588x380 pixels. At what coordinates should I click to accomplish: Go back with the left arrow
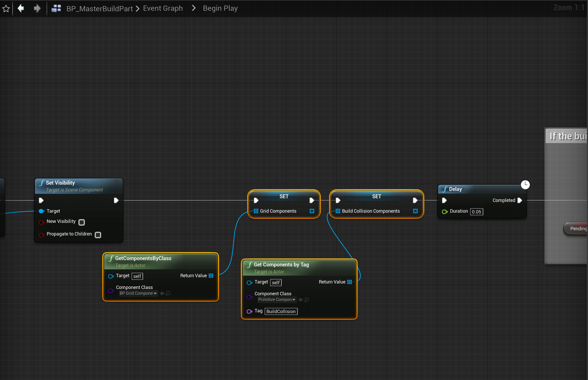coord(21,8)
